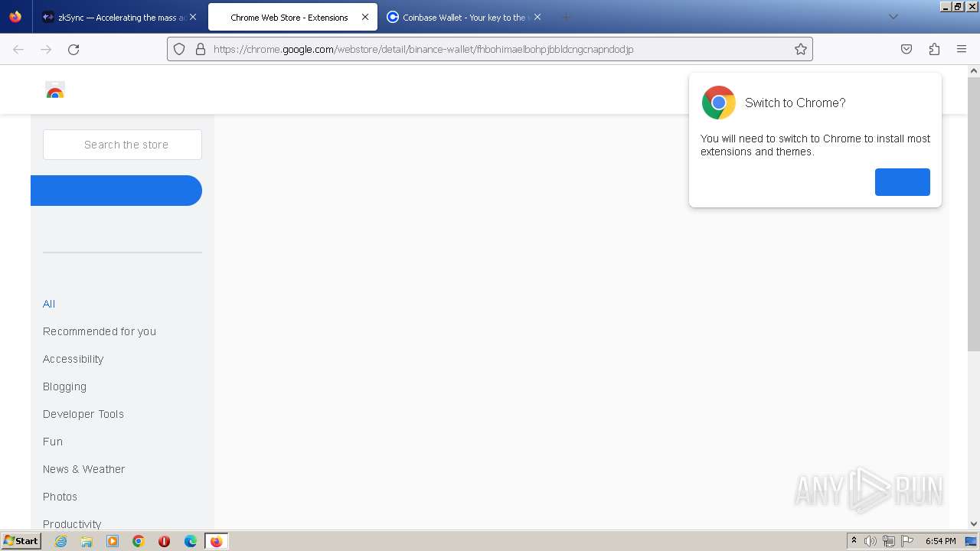
Task: Launch Microsoft Edge from taskbar
Action: click(191, 541)
